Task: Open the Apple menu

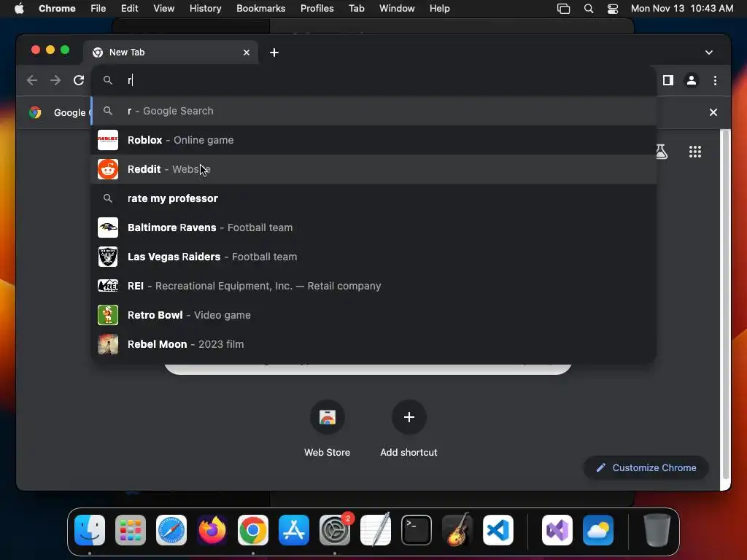Action: (x=19, y=8)
